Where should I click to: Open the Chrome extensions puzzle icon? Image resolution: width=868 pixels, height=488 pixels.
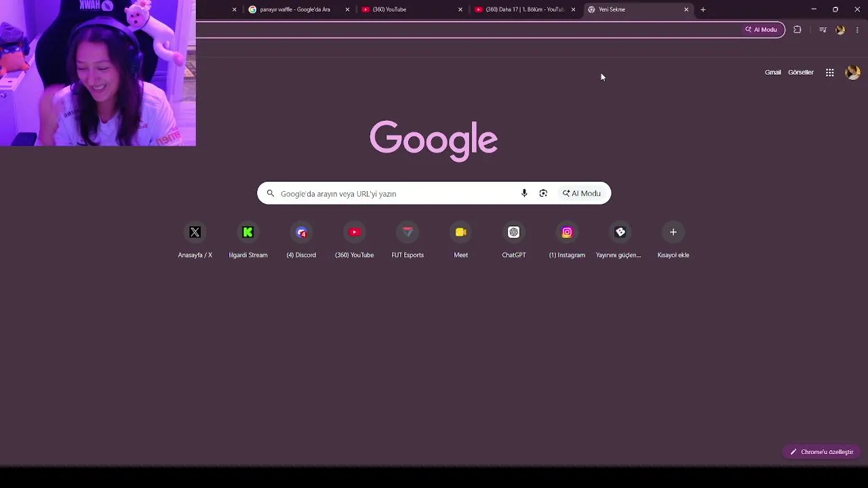(797, 30)
